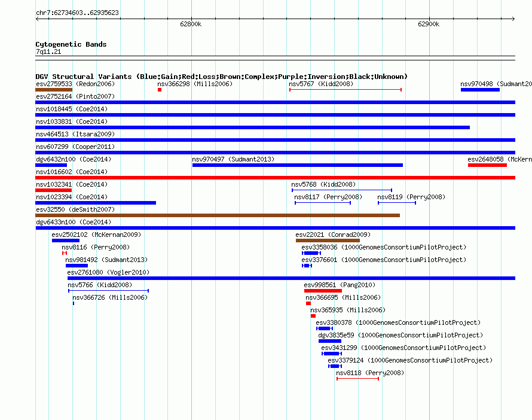This screenshot has height=420, width=532.
Task: Select the esv3358036 blue gain glyph
Action: tap(311, 253)
